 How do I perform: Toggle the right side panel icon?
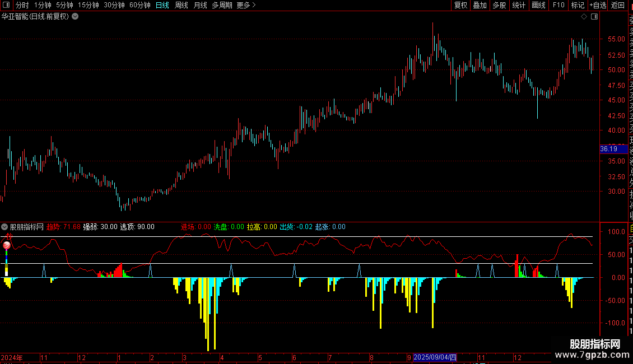pyautogui.click(x=594, y=17)
